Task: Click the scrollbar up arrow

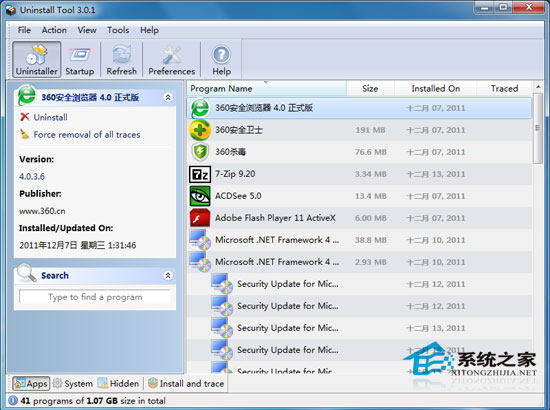Action: point(538,87)
